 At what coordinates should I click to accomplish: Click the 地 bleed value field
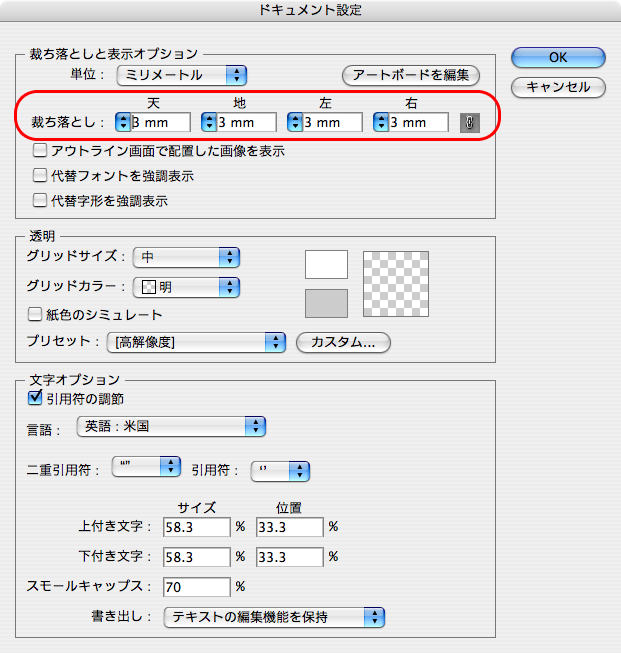point(247,122)
